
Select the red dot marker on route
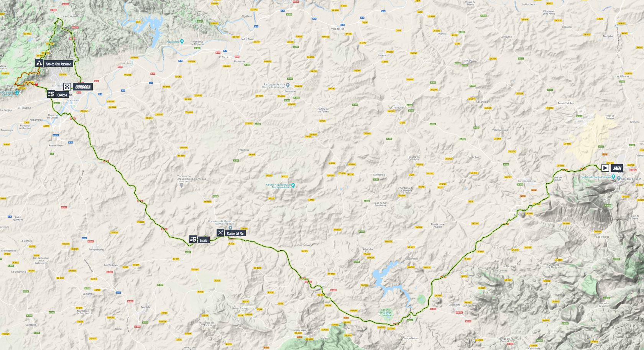tap(36, 85)
